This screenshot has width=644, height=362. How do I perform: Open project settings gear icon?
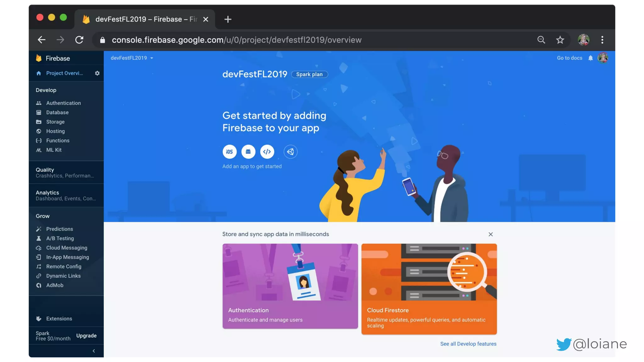97,73
